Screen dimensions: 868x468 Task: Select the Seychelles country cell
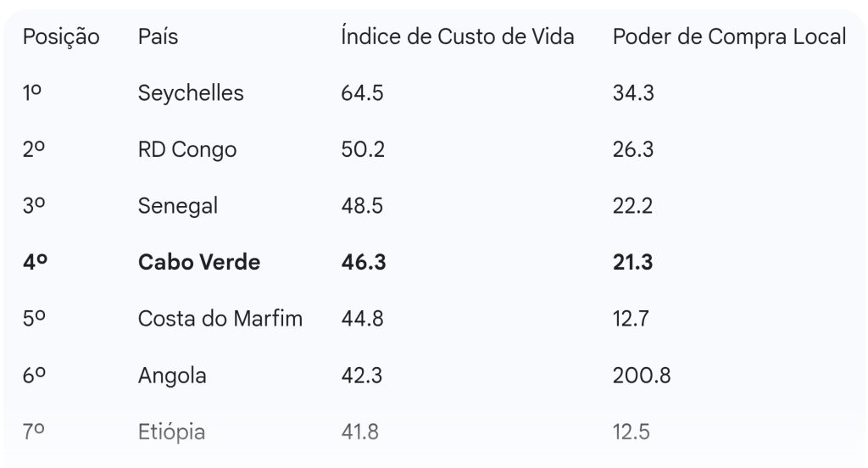pyautogui.click(x=191, y=93)
